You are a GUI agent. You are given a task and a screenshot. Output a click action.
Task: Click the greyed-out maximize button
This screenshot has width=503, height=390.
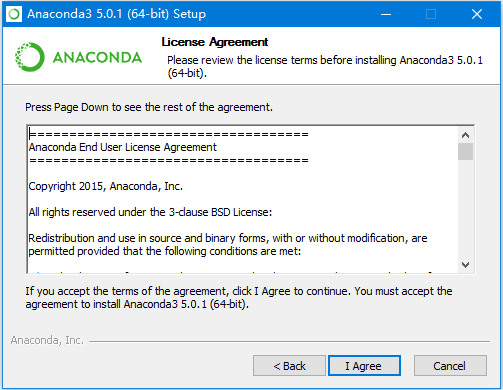pos(431,14)
